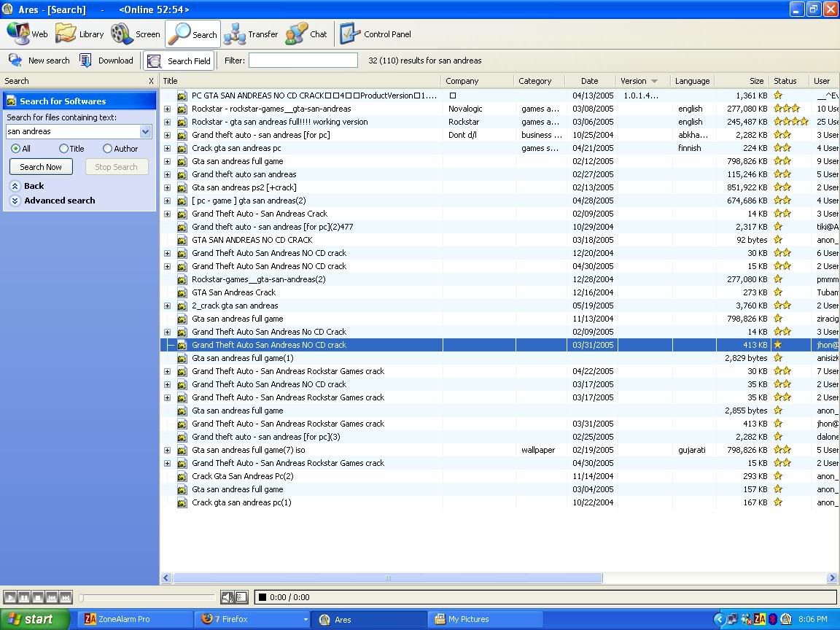The width and height of the screenshot is (840, 630).
Task: Click the Play button in player
Action: pyautogui.click(x=9, y=596)
